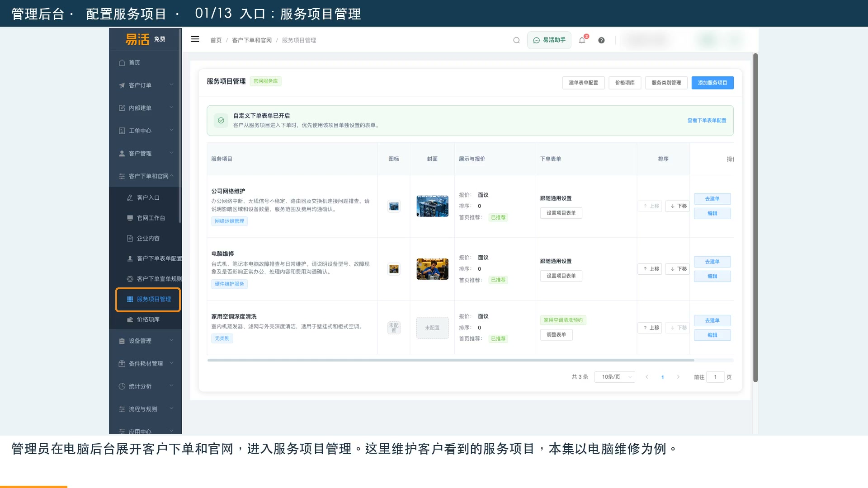
Task: Open the 电脑维修 cover image
Action: [x=432, y=269]
